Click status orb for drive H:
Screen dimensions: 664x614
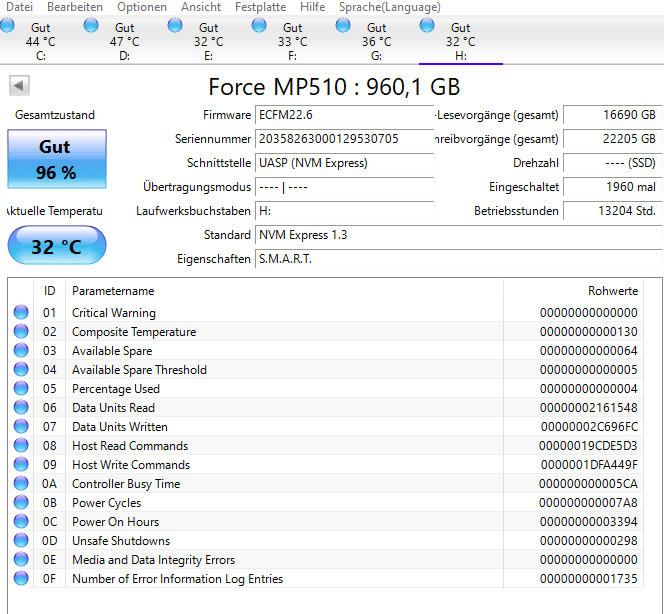click(x=427, y=25)
